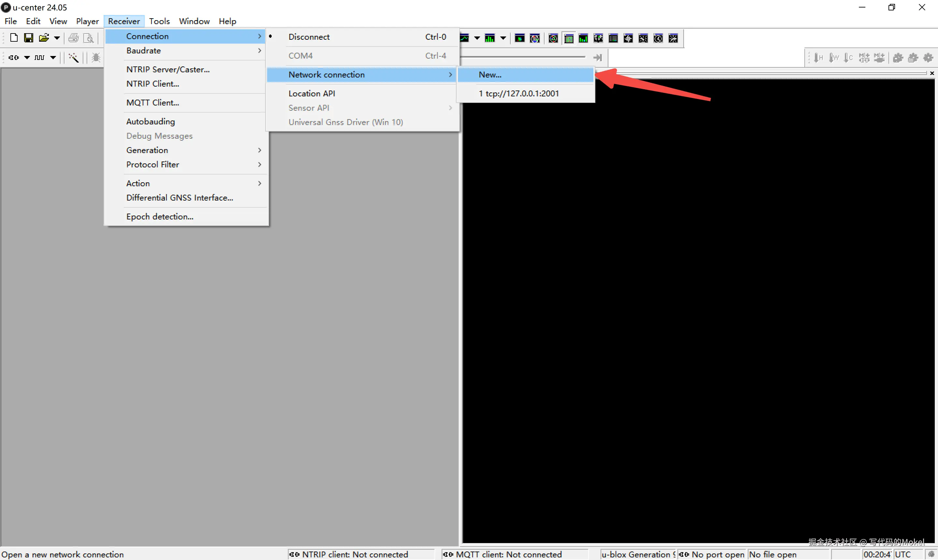Open NTRIP Client... dialog
The image size is (938, 560).
(x=152, y=84)
